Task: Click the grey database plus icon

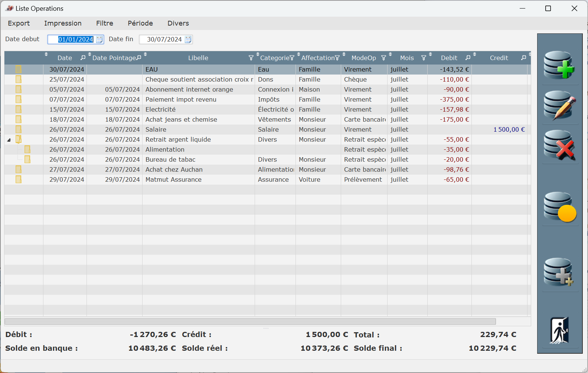Action: pyautogui.click(x=559, y=273)
